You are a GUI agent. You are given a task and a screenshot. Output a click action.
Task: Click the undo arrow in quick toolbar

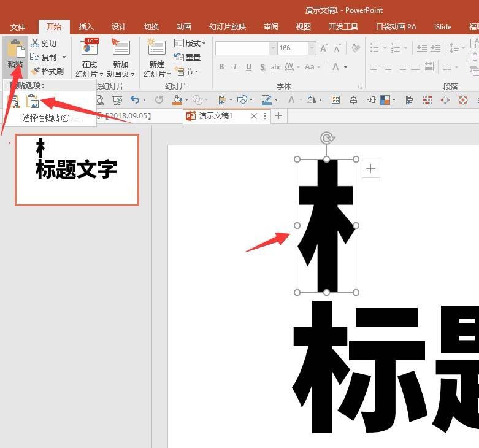tap(135, 99)
